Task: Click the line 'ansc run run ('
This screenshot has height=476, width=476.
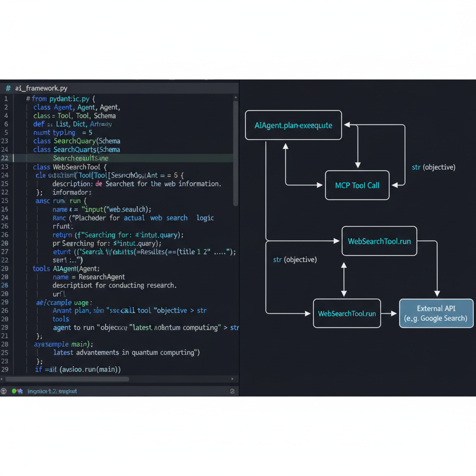Action: click(61, 201)
